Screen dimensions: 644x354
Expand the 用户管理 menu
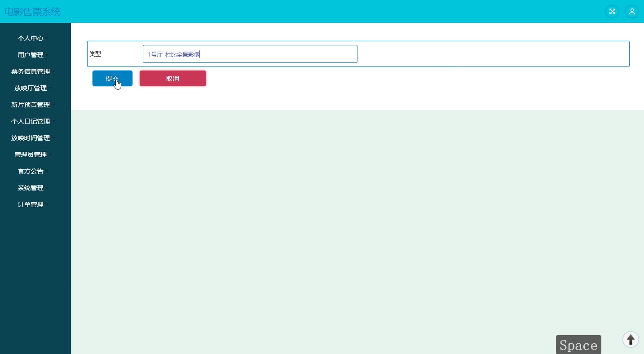tap(33, 55)
